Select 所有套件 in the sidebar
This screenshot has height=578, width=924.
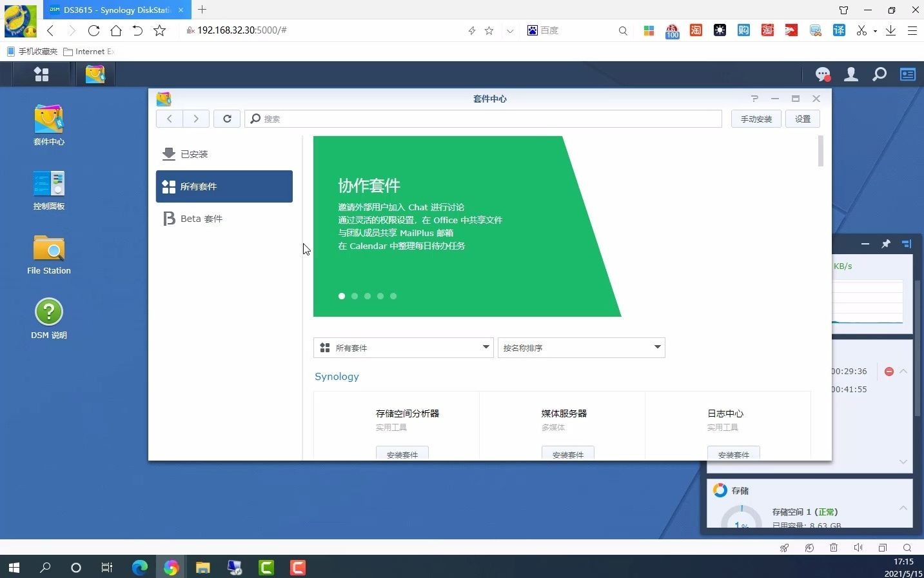pos(224,186)
